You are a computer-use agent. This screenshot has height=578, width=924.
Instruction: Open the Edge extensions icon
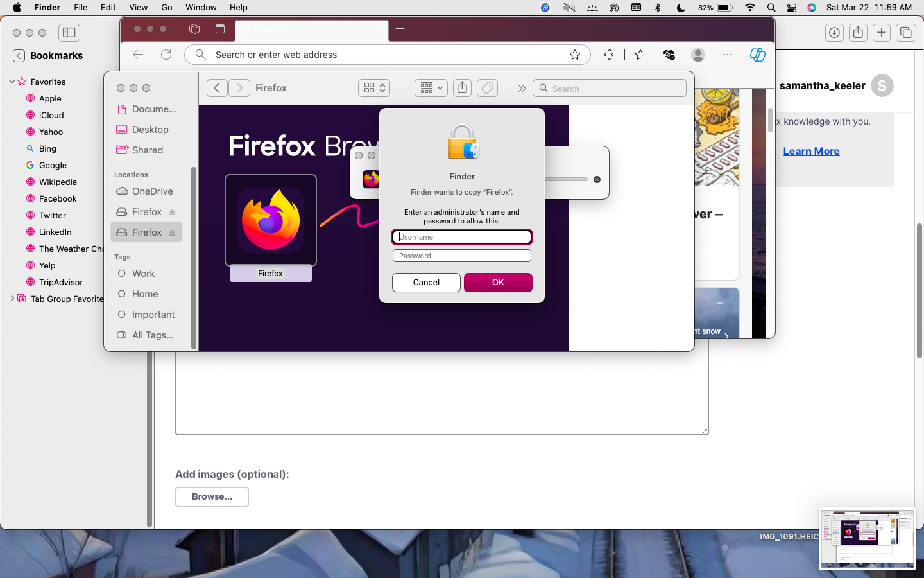(x=609, y=55)
